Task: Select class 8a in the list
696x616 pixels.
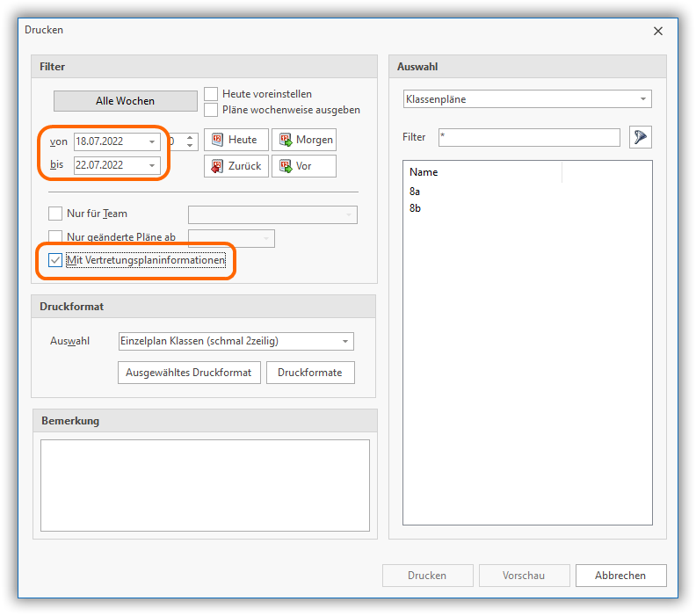Action: (x=416, y=191)
